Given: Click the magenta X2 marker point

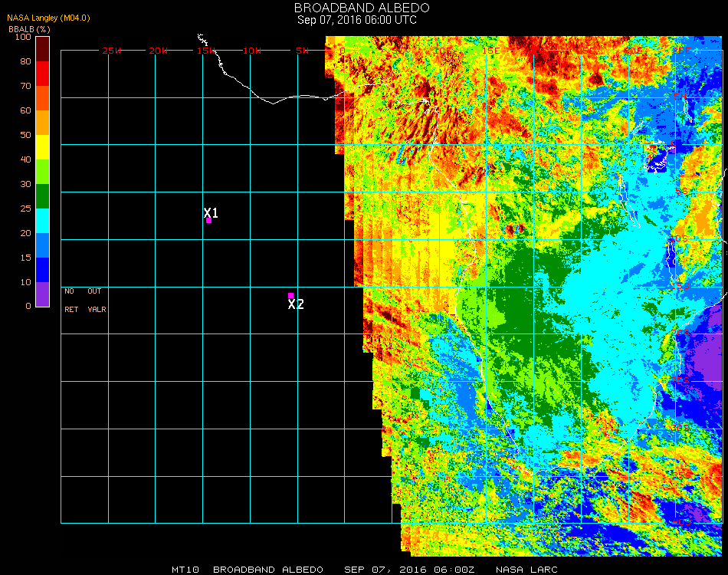Looking at the screenshot, I should click(x=291, y=295).
